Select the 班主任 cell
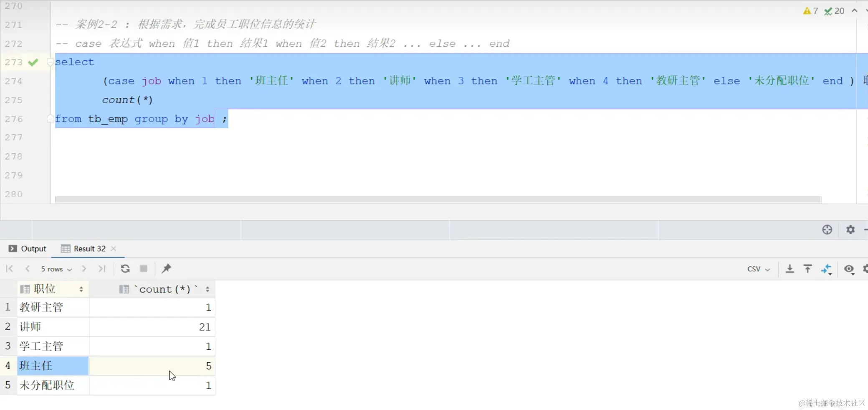 [53, 366]
